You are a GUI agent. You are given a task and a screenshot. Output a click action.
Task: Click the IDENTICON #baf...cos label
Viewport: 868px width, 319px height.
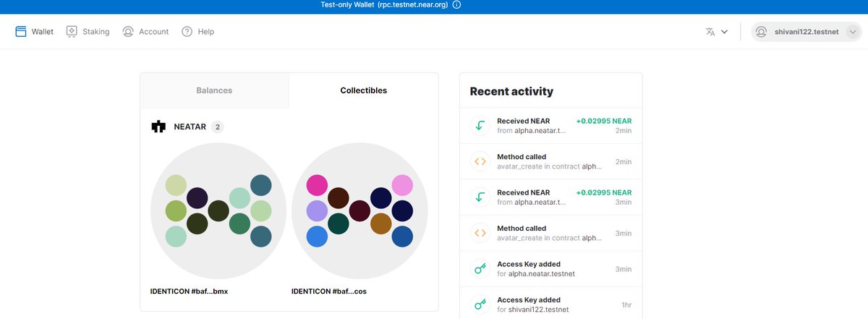328,292
